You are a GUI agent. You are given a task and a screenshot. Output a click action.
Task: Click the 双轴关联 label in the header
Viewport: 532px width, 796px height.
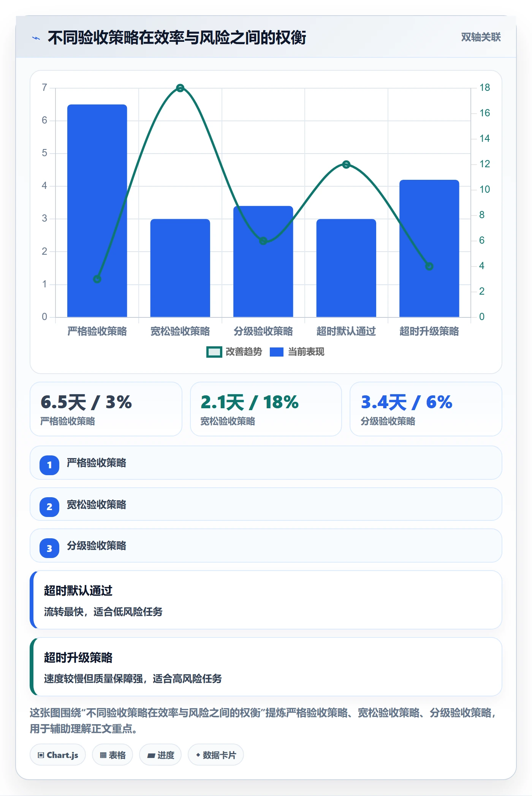481,37
